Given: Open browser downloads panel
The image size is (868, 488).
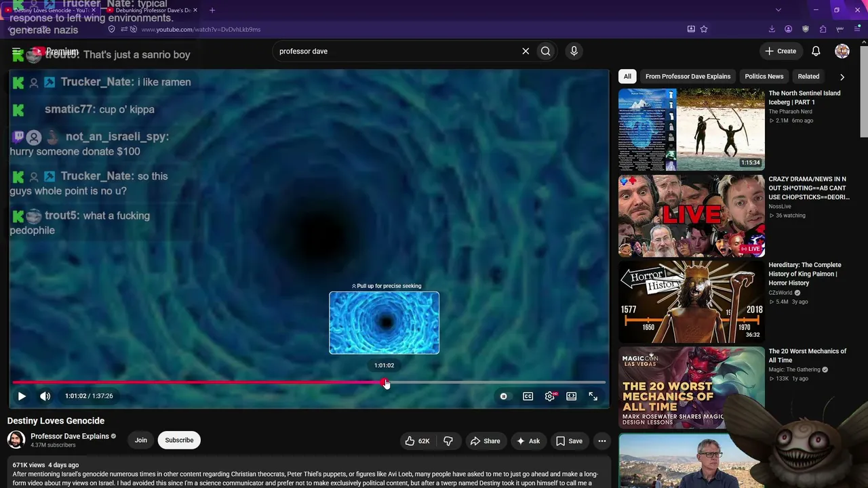Looking at the screenshot, I should tap(772, 29).
